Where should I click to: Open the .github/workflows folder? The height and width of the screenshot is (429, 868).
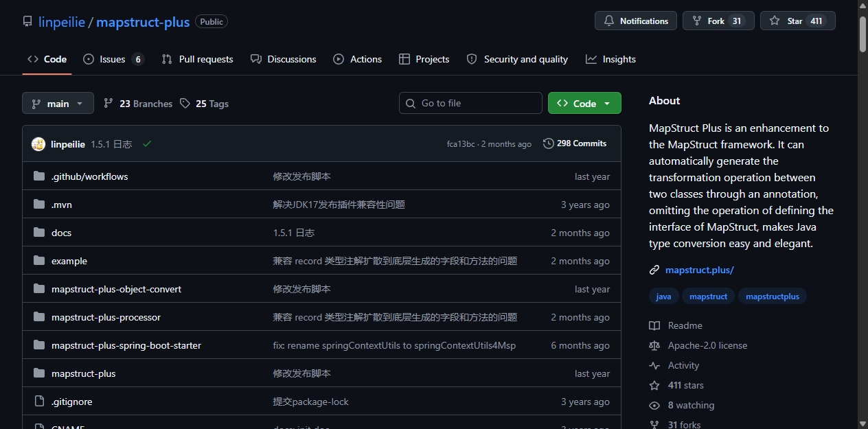click(x=90, y=176)
